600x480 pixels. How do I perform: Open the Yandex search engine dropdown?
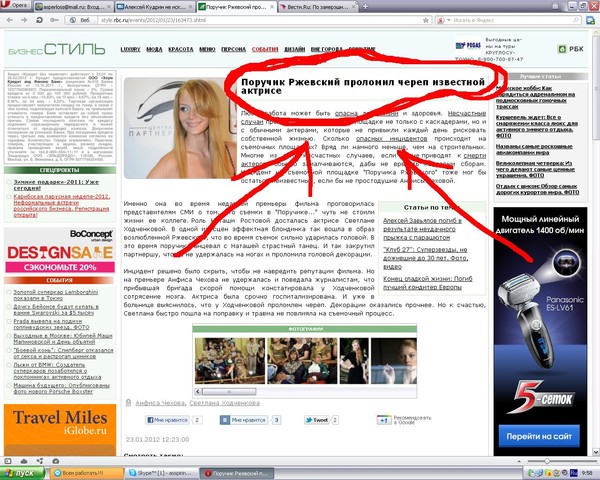444,20
